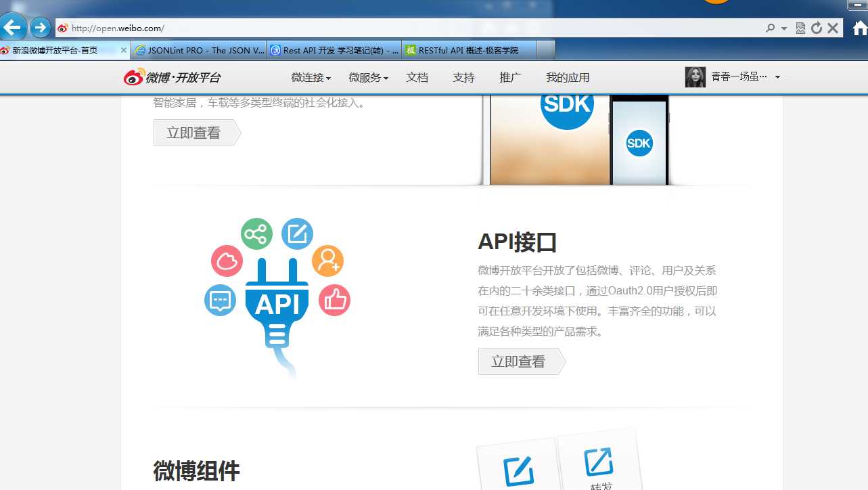The image size is (868, 490).
Task: Click 立即查看 button under the SDK section
Action: click(x=197, y=133)
